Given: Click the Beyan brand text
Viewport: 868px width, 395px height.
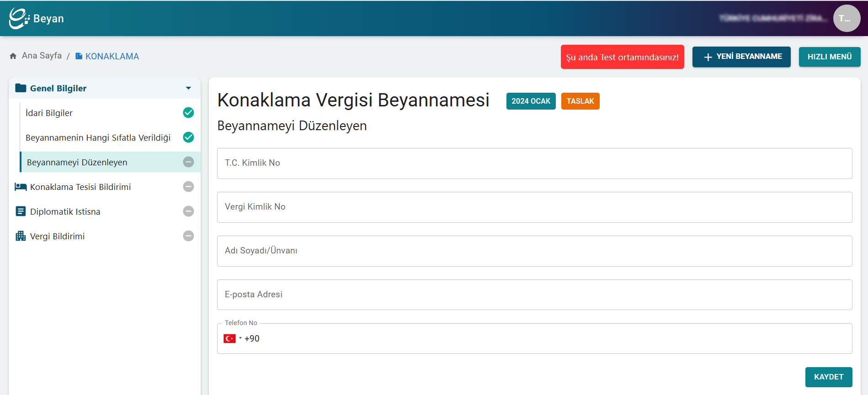Looking at the screenshot, I should pyautogui.click(x=48, y=19).
